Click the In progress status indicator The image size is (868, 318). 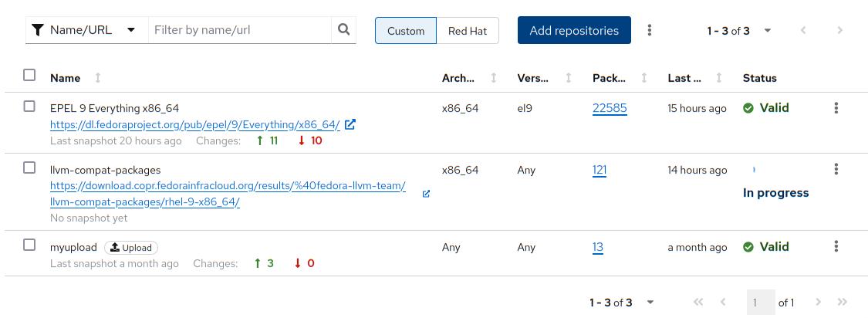(x=775, y=193)
